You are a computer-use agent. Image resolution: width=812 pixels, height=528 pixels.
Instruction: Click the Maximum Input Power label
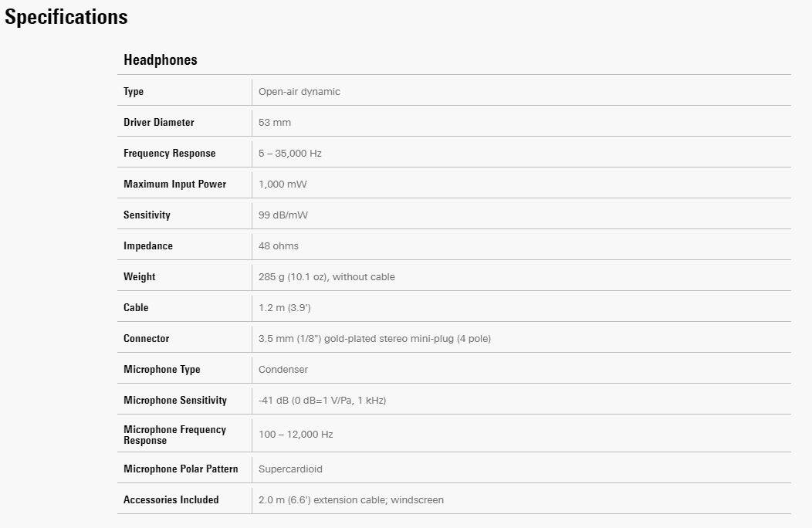[x=175, y=184]
